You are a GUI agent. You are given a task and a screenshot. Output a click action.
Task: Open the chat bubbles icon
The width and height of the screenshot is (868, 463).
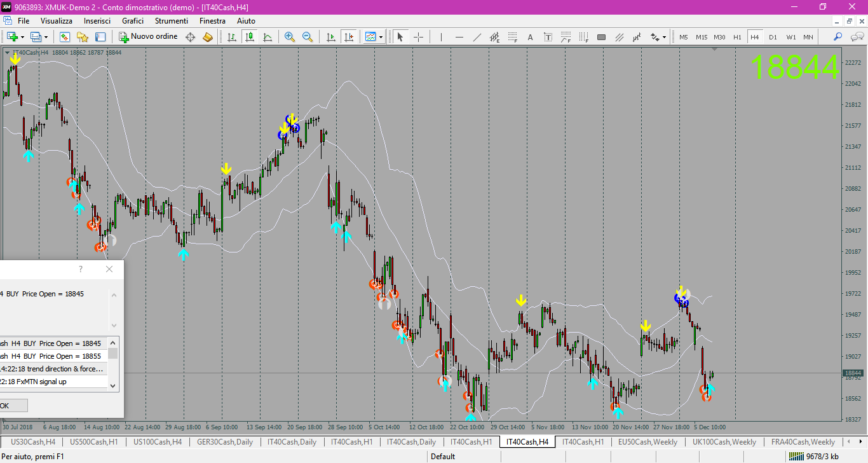(x=856, y=37)
